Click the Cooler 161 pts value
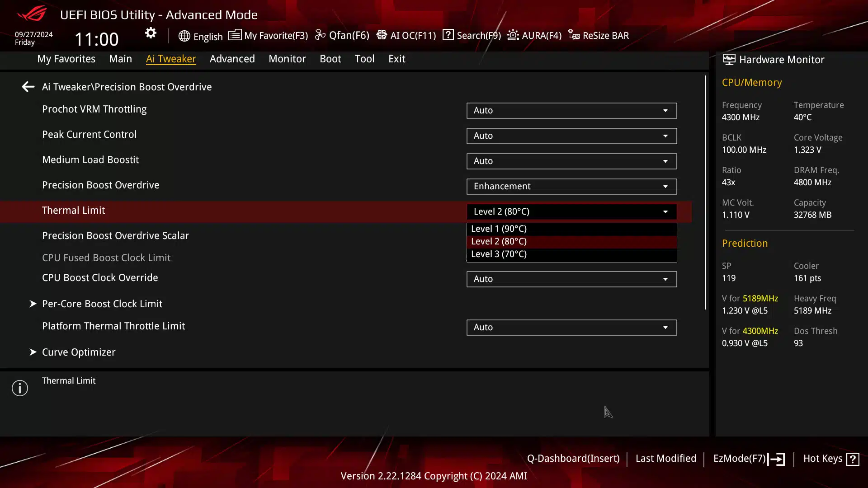868x488 pixels. 807,278
